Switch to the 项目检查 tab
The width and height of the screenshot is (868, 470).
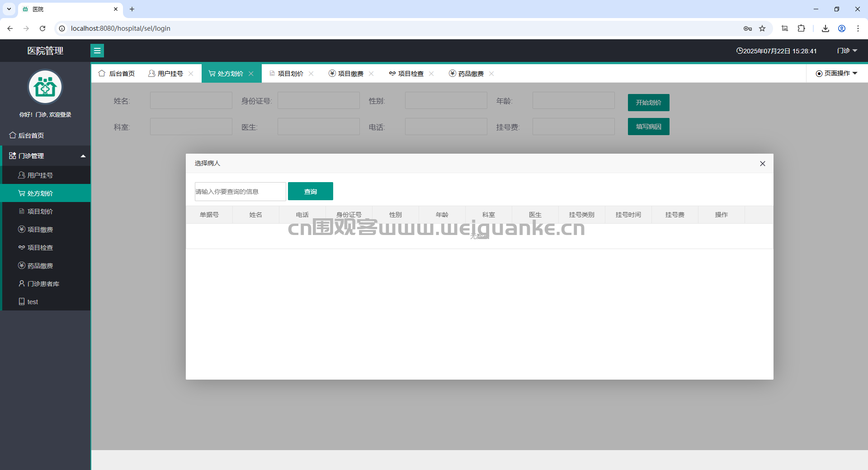pos(406,74)
